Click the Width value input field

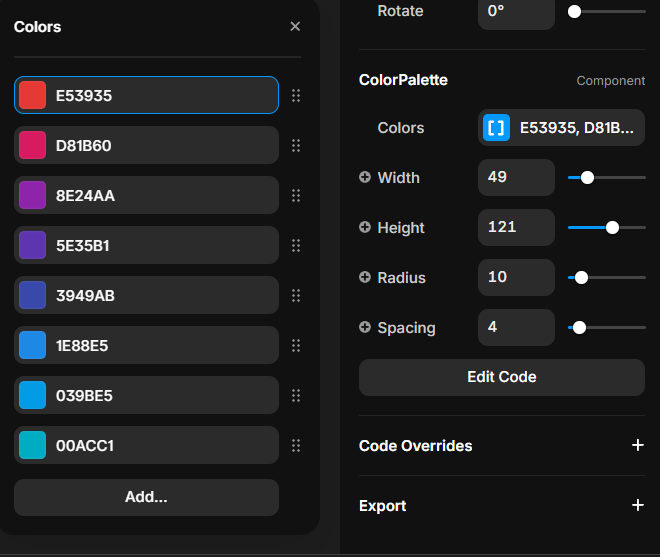pyautogui.click(x=516, y=178)
